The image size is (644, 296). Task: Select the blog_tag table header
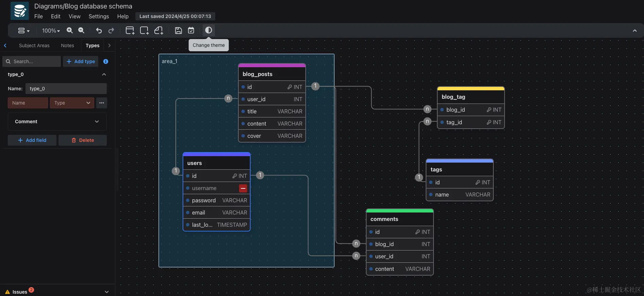(x=471, y=97)
